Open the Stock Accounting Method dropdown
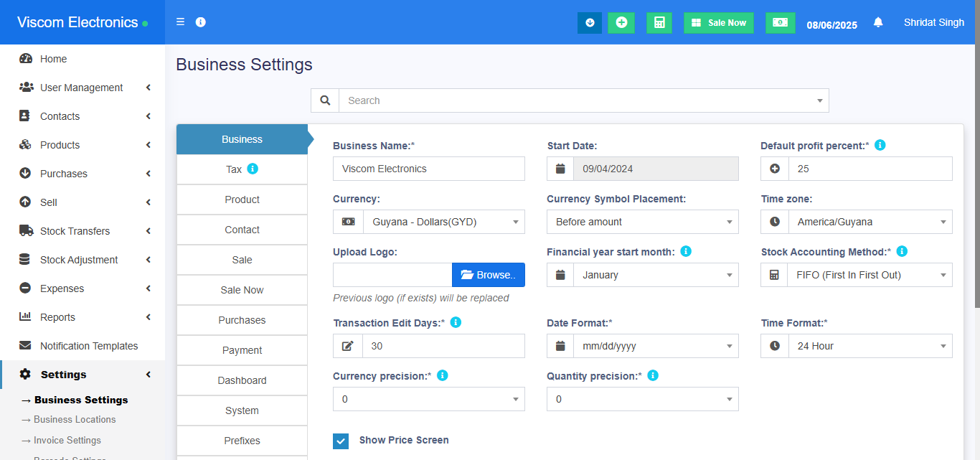This screenshot has height=460, width=980. pos(870,275)
